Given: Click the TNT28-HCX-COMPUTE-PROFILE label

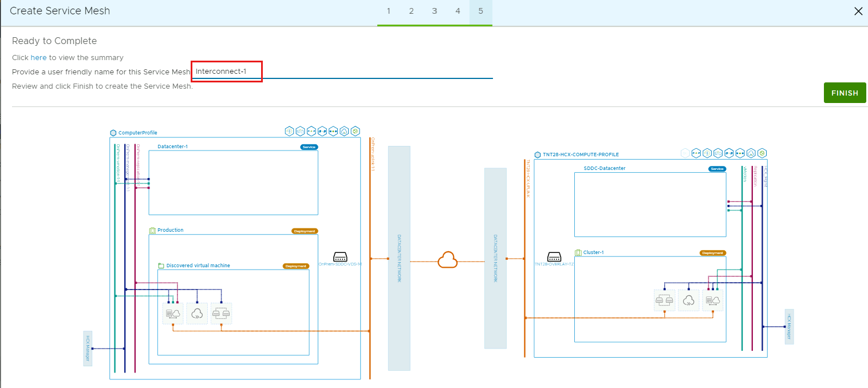Looking at the screenshot, I should point(581,155).
